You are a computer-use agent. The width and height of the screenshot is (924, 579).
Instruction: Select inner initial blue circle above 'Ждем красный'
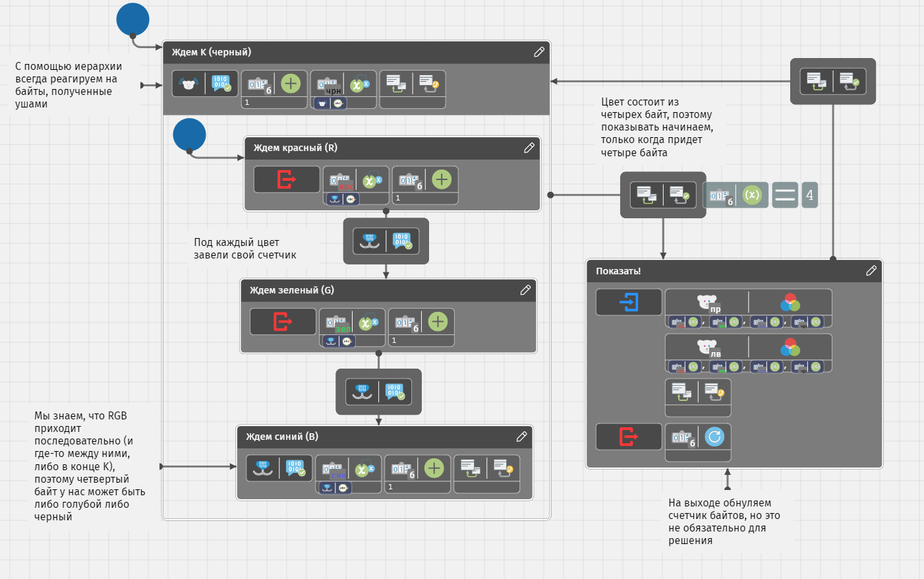(x=189, y=135)
